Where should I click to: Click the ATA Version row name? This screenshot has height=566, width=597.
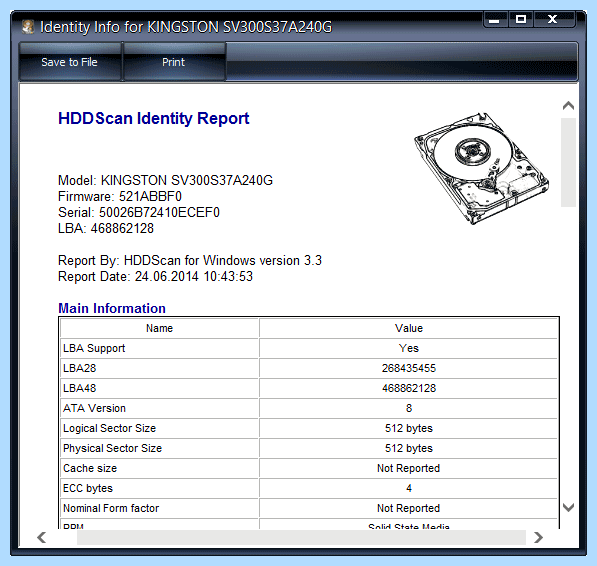click(94, 408)
